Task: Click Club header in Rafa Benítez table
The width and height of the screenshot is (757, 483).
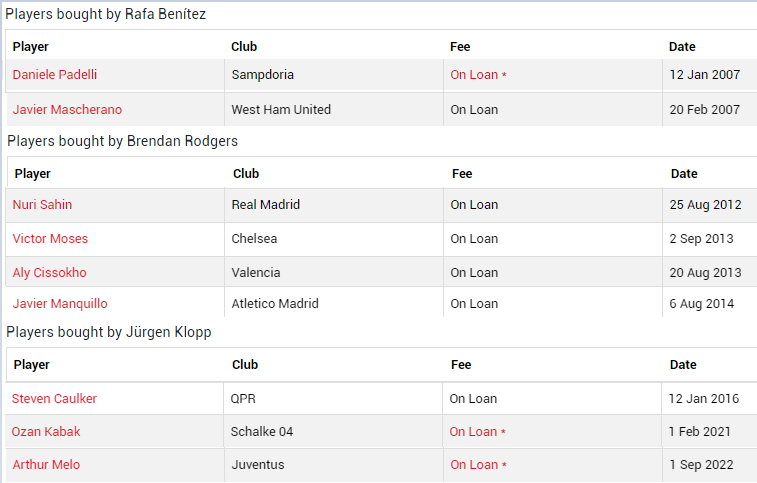Action: pos(244,46)
